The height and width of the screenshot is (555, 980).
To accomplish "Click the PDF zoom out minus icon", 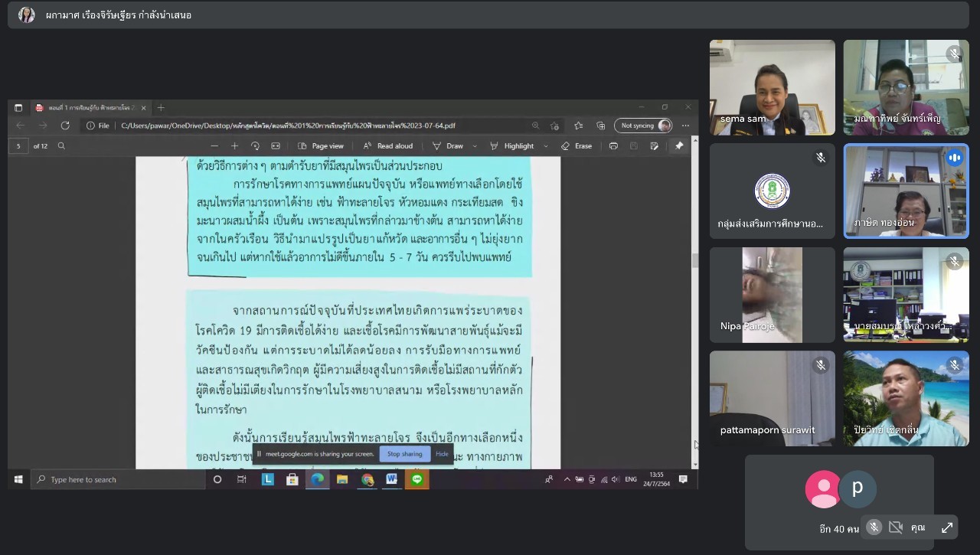I will [x=214, y=146].
